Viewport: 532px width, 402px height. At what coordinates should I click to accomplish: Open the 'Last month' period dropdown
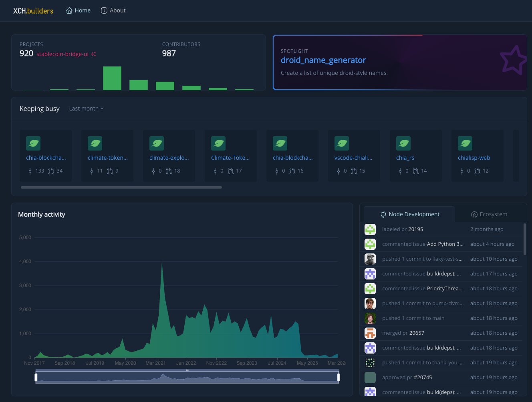(x=86, y=109)
